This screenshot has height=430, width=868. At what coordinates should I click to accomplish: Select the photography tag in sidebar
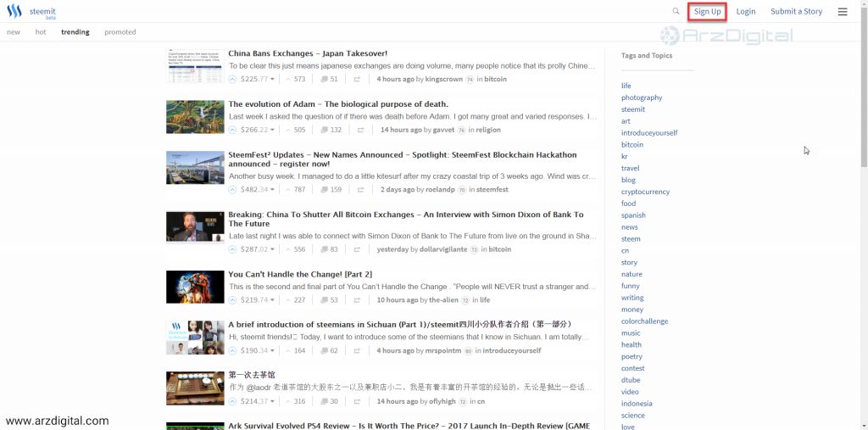pos(641,98)
